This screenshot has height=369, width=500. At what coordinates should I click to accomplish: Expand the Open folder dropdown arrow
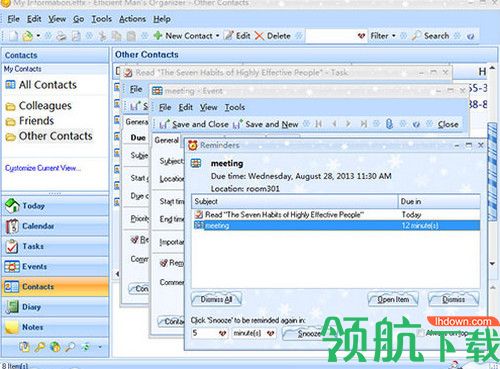pyautogui.click(x=38, y=36)
